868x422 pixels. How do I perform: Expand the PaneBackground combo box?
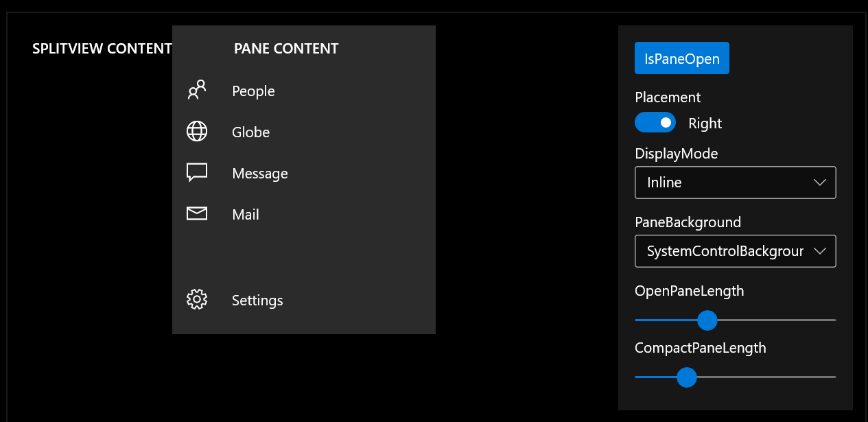[736, 251]
